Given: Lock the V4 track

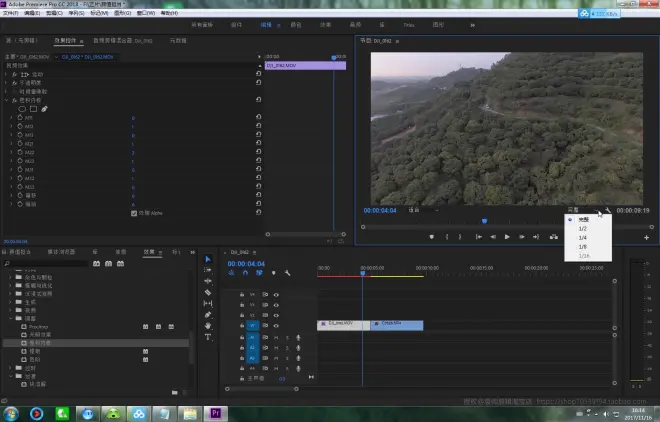Looking at the screenshot, I should [x=242, y=295].
